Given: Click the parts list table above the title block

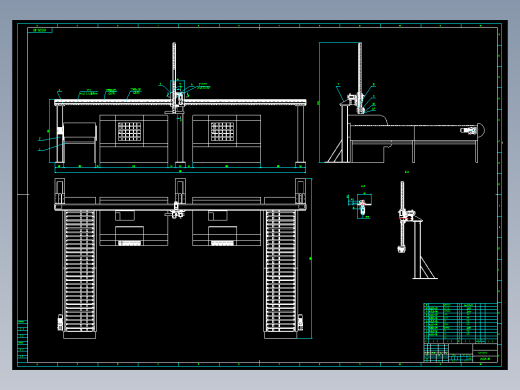Looking at the screenshot, I should pos(461,323).
